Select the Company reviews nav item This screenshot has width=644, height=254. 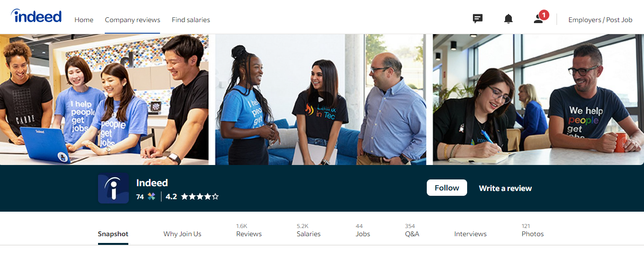133,20
